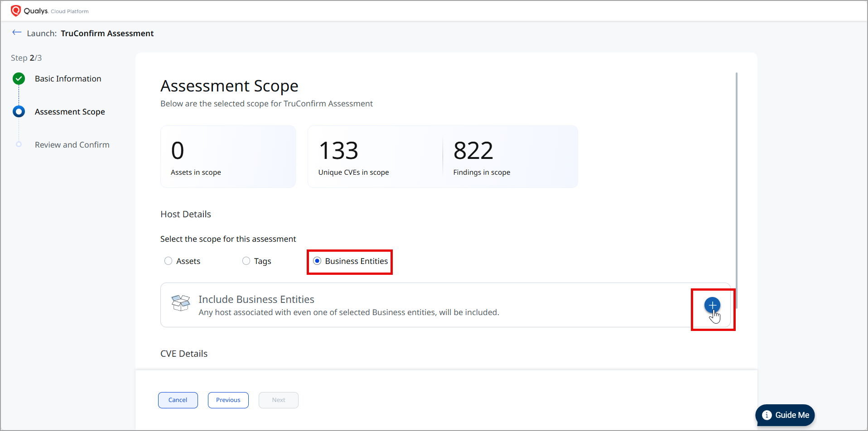The width and height of the screenshot is (868, 431).
Task: Click the Previous button
Action: point(228,400)
